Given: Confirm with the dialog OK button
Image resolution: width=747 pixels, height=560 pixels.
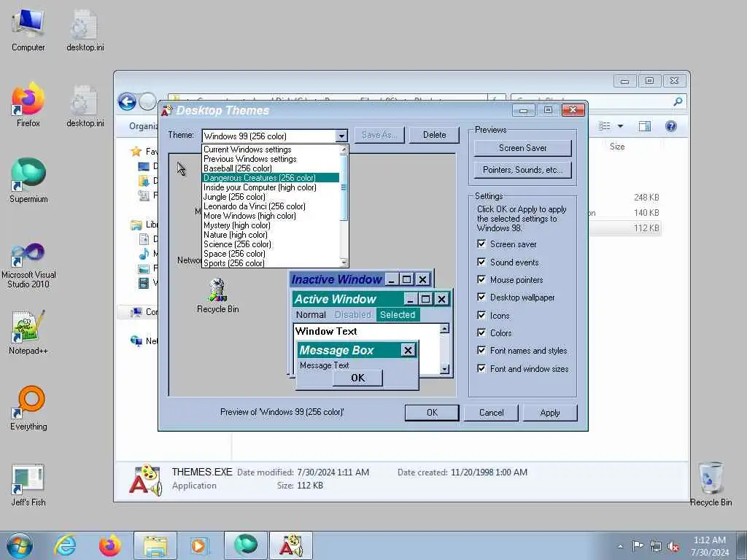Looking at the screenshot, I should click(x=432, y=413).
